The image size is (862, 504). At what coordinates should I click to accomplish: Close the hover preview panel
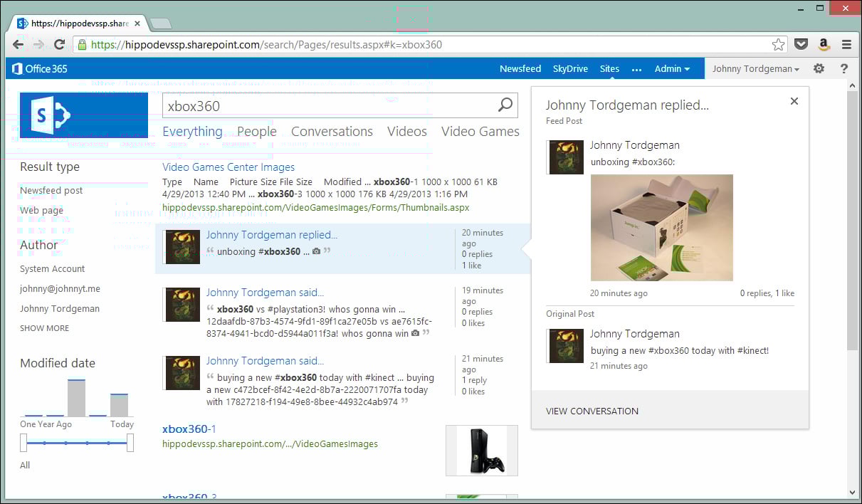[794, 101]
